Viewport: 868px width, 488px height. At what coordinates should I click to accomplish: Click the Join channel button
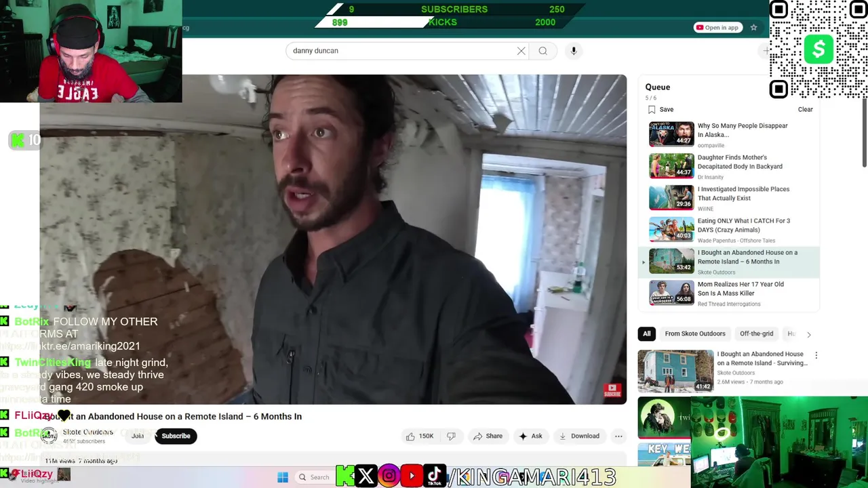coord(138,436)
